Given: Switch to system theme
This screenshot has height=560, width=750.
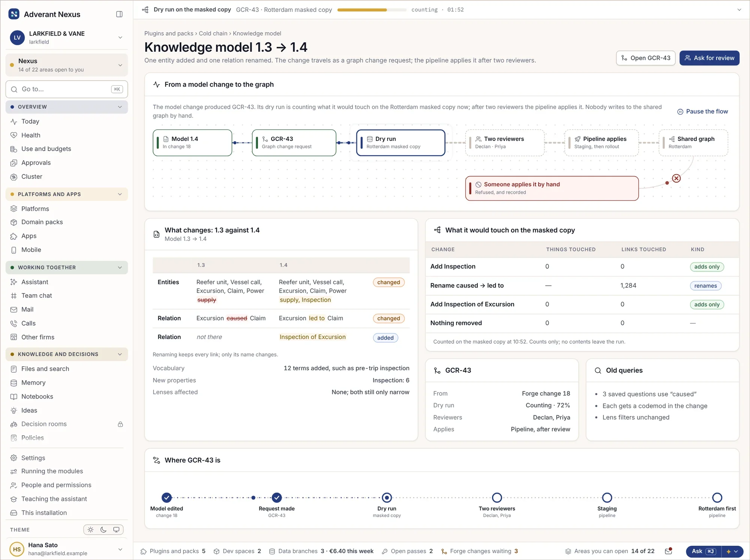Looking at the screenshot, I should 116,530.
